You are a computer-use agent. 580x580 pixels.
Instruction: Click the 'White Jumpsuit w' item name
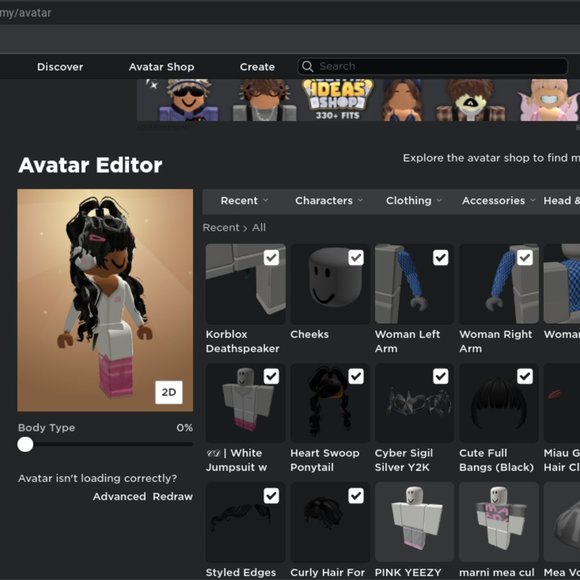[x=236, y=460]
